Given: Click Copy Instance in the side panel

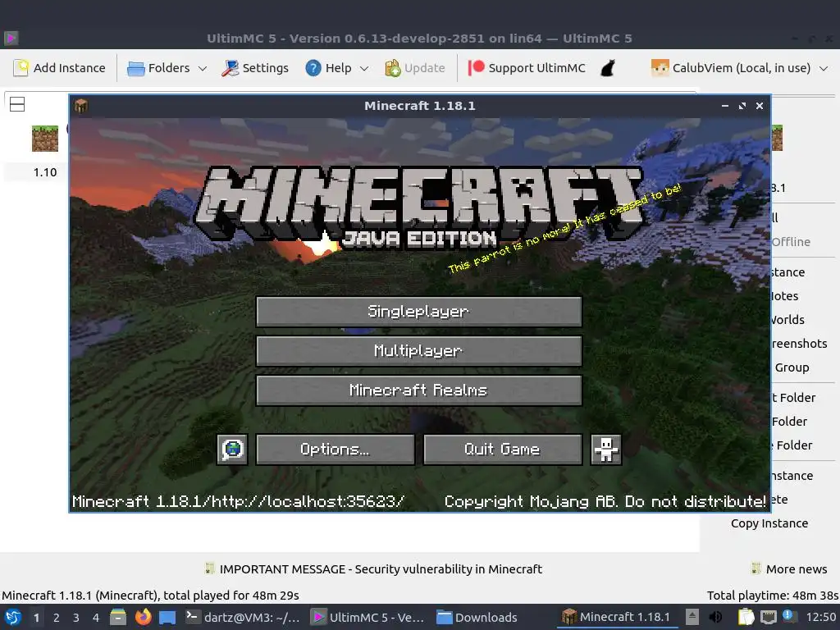Looking at the screenshot, I should pos(769,523).
